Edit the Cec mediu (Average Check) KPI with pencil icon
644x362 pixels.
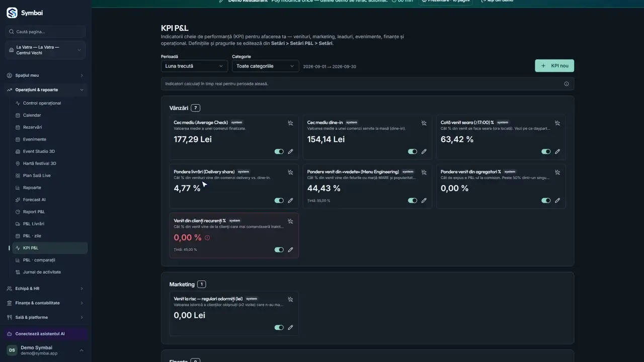pos(290,151)
